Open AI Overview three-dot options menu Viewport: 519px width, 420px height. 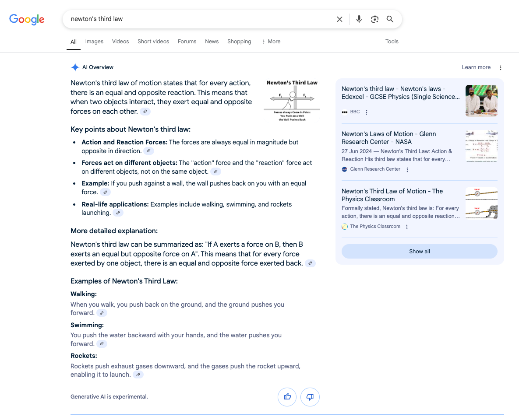coord(501,68)
